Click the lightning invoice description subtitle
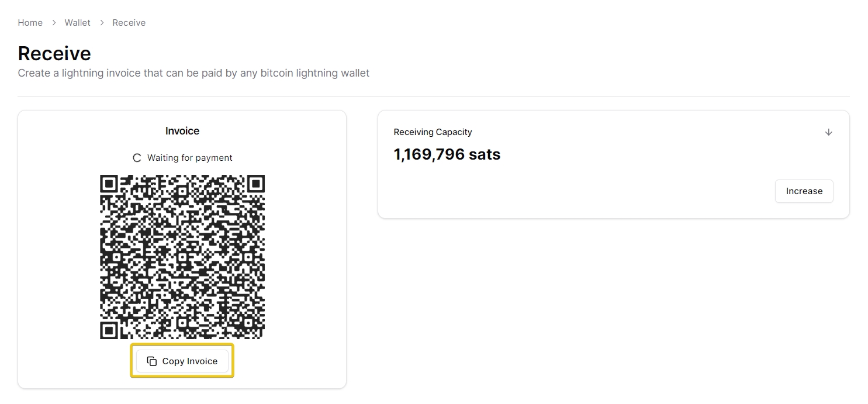The width and height of the screenshot is (868, 404). click(x=193, y=73)
